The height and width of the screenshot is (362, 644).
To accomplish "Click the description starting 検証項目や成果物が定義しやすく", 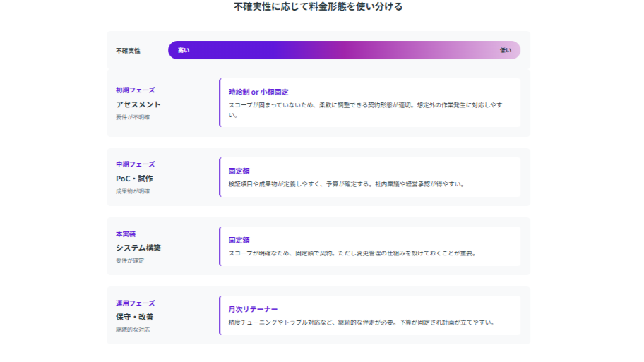I will tap(345, 184).
